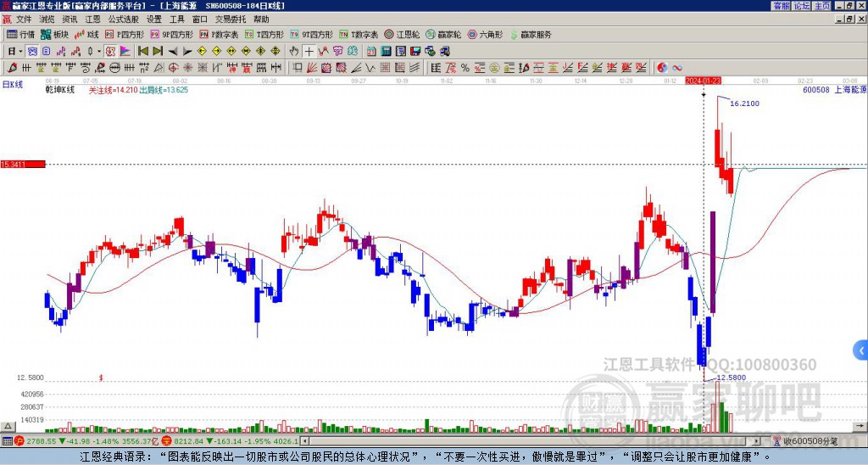Click the right arrow at volume panel edge
The image size is (868, 465).
pos(861,426)
